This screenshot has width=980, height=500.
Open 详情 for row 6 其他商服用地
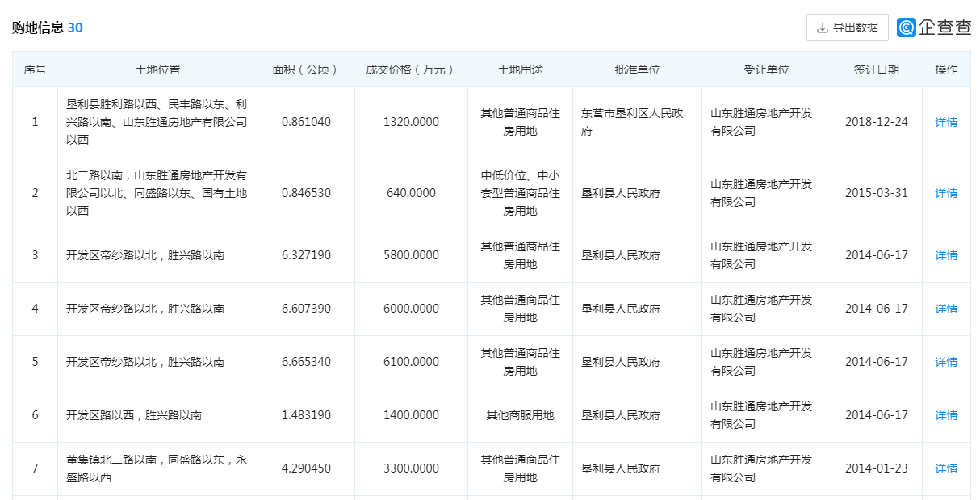click(946, 415)
